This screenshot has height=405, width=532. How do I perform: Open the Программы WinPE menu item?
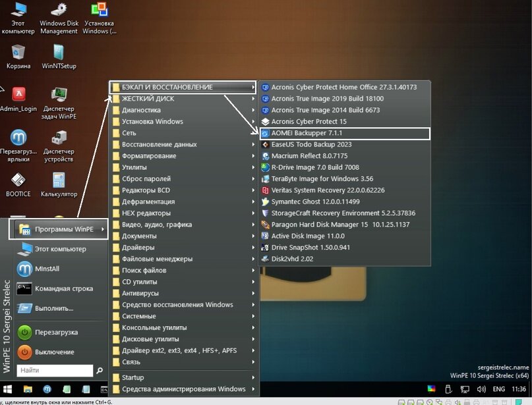pos(59,229)
